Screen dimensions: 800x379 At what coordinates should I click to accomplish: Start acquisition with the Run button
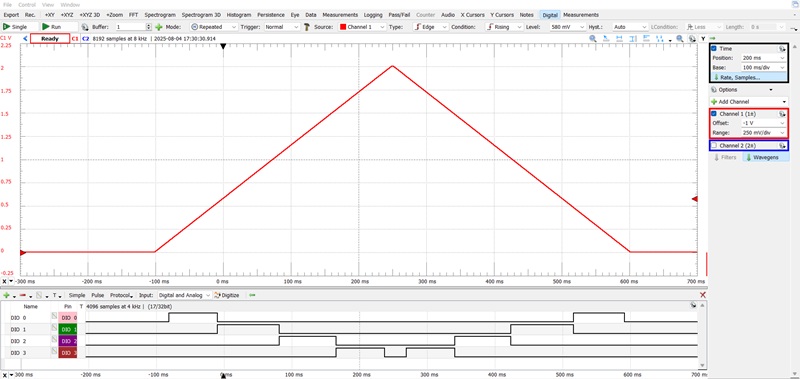coord(59,27)
